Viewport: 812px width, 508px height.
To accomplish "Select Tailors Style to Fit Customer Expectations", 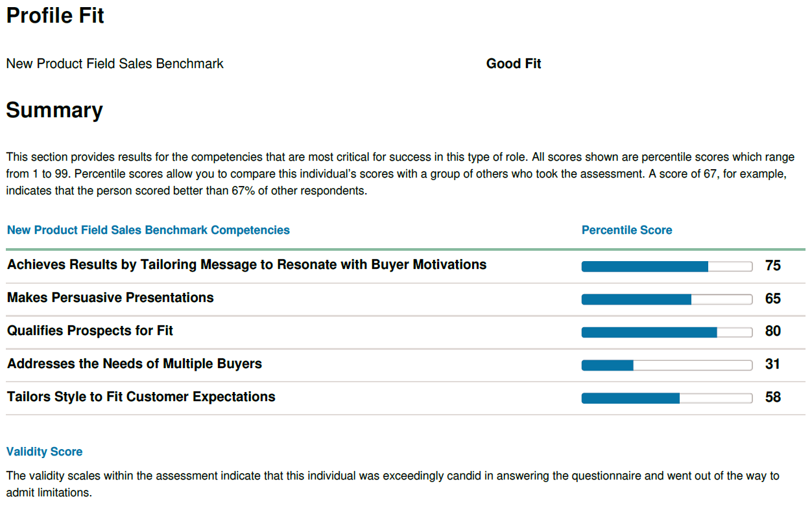I will click(x=141, y=397).
